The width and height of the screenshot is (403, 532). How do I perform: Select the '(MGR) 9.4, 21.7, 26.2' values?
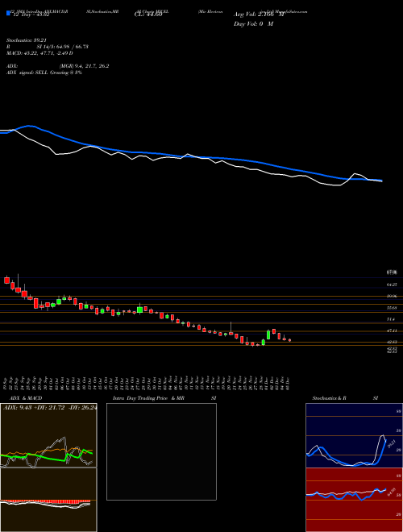(x=84, y=66)
